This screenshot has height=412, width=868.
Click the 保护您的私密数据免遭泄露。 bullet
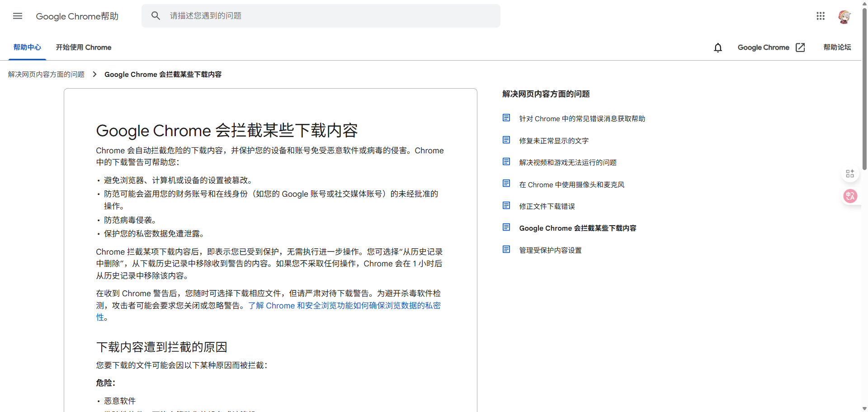coord(154,233)
